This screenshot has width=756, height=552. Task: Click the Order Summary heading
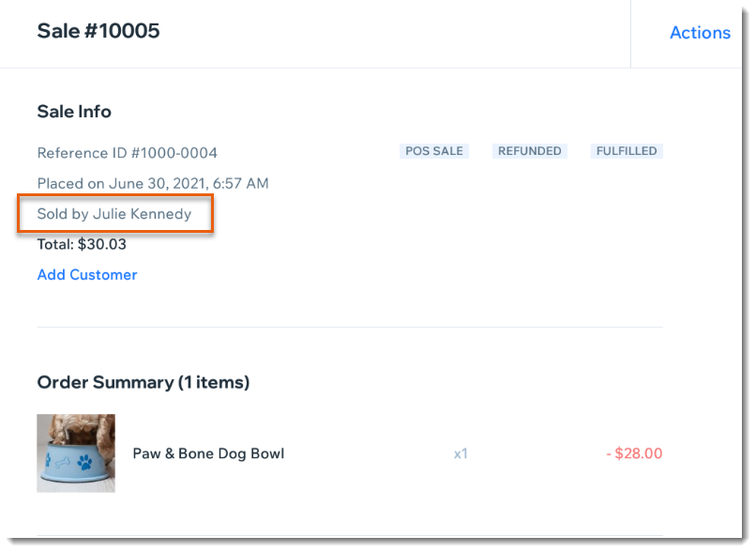pos(144,382)
